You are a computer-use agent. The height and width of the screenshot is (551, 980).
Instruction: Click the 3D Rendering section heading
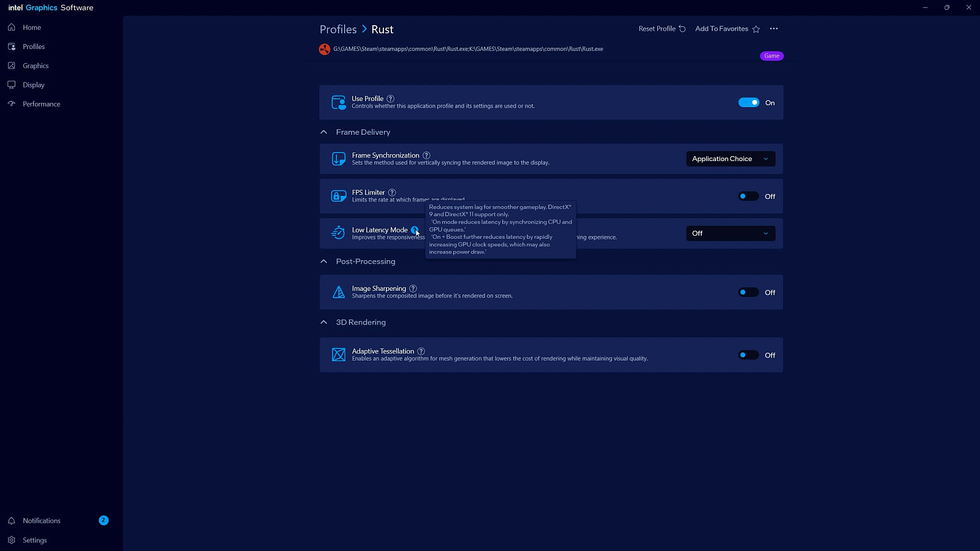pyautogui.click(x=361, y=322)
